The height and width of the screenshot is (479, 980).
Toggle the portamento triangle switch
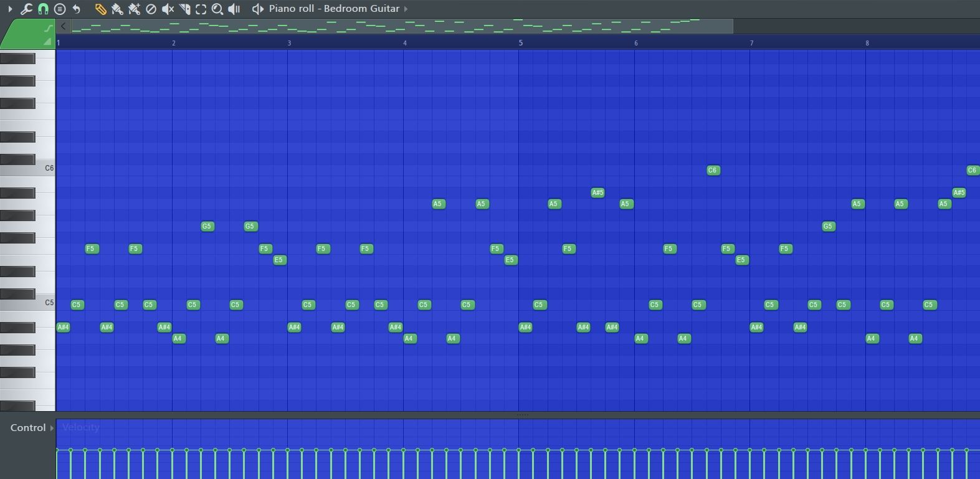[48, 41]
